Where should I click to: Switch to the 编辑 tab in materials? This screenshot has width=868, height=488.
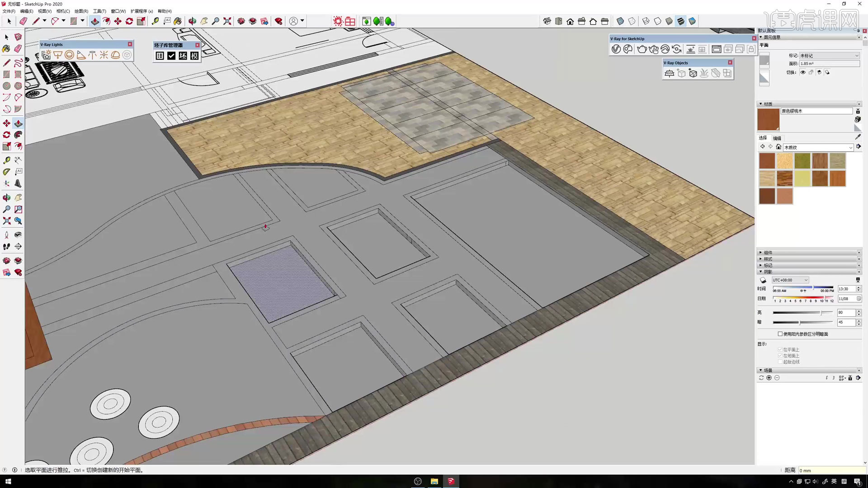click(x=777, y=138)
